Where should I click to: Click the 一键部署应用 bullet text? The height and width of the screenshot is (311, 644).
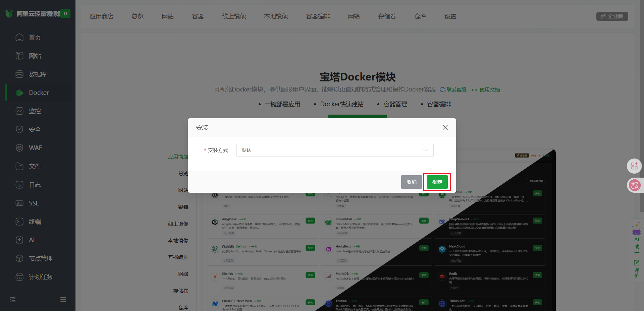pos(282,104)
